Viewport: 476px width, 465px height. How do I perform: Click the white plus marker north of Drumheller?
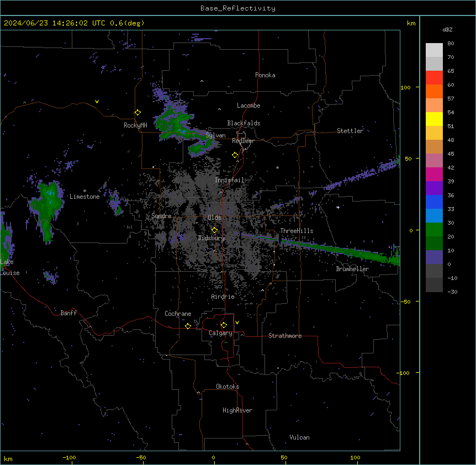338,207
